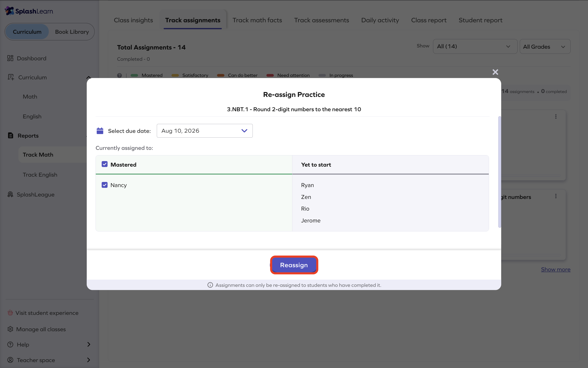Click the legend help question icon
The height and width of the screenshot is (368, 588).
[119, 75]
